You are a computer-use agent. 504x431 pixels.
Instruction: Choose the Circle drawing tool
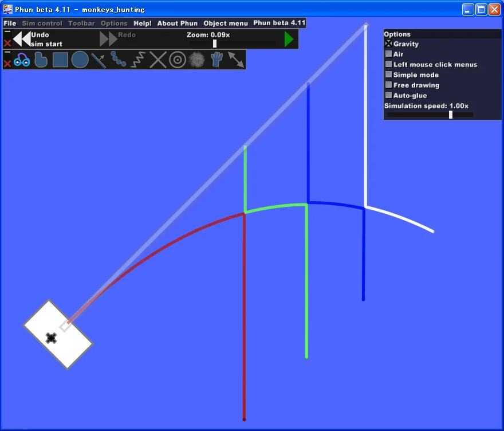[x=80, y=60]
